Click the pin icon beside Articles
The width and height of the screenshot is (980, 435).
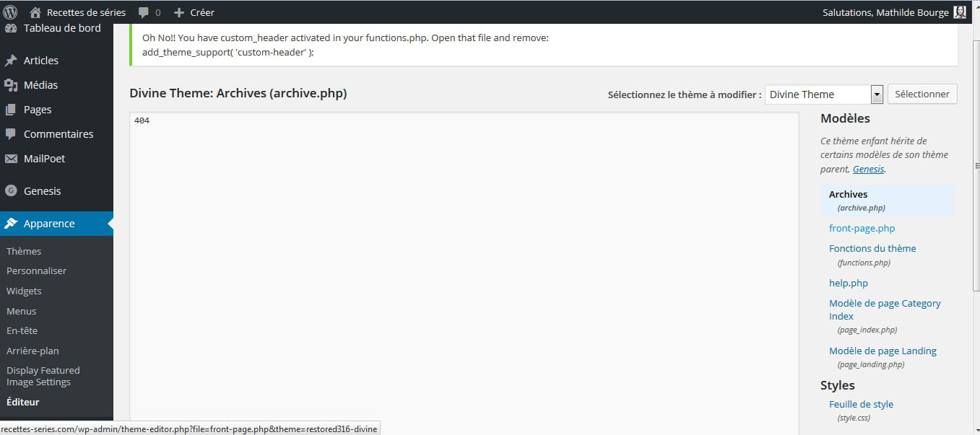coord(11,61)
